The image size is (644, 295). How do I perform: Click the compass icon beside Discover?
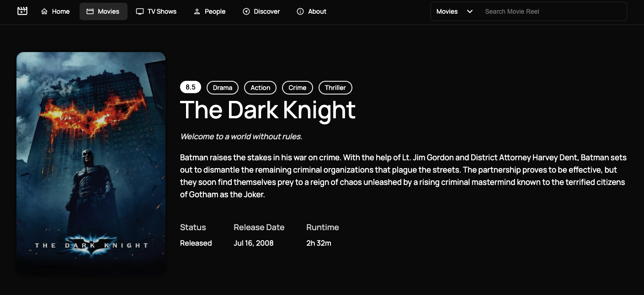click(246, 11)
